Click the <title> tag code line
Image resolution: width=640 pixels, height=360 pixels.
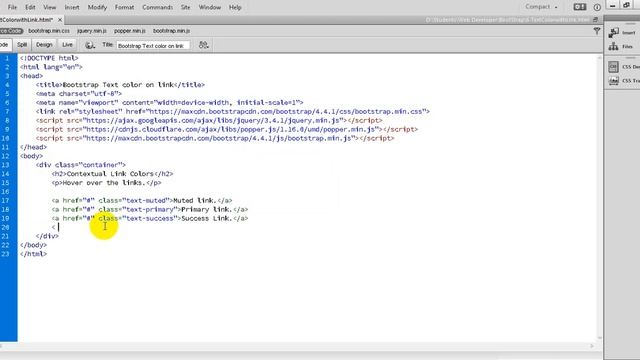pos(120,85)
